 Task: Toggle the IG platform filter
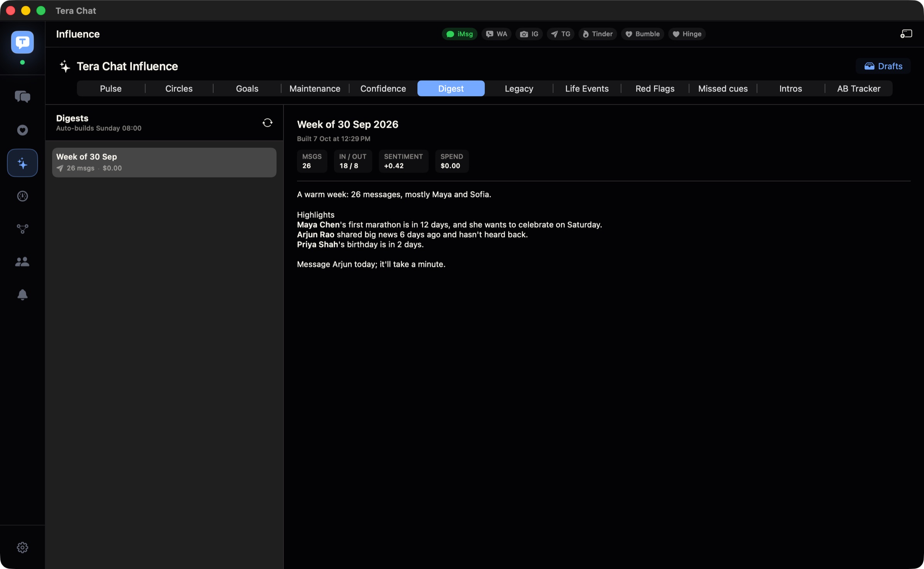(x=529, y=34)
